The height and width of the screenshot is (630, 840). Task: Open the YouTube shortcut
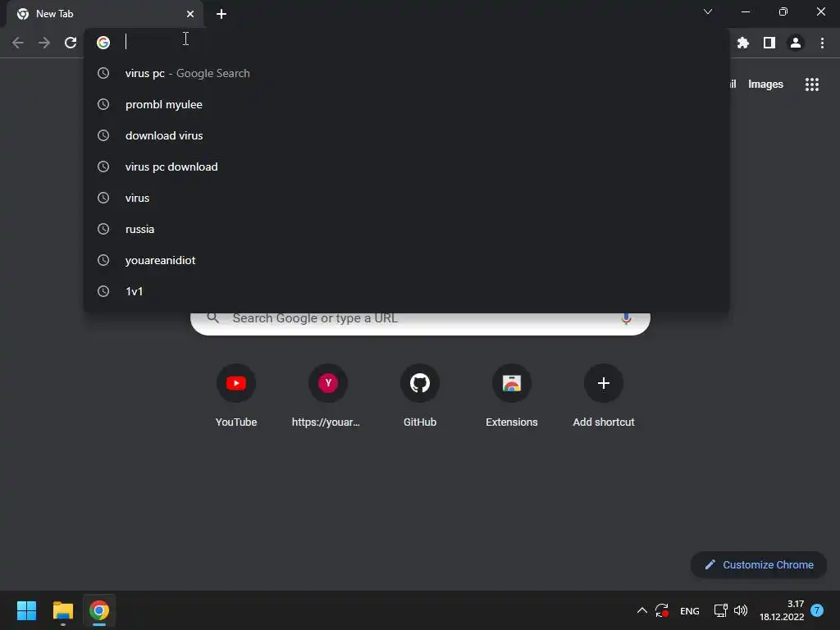[236, 396]
